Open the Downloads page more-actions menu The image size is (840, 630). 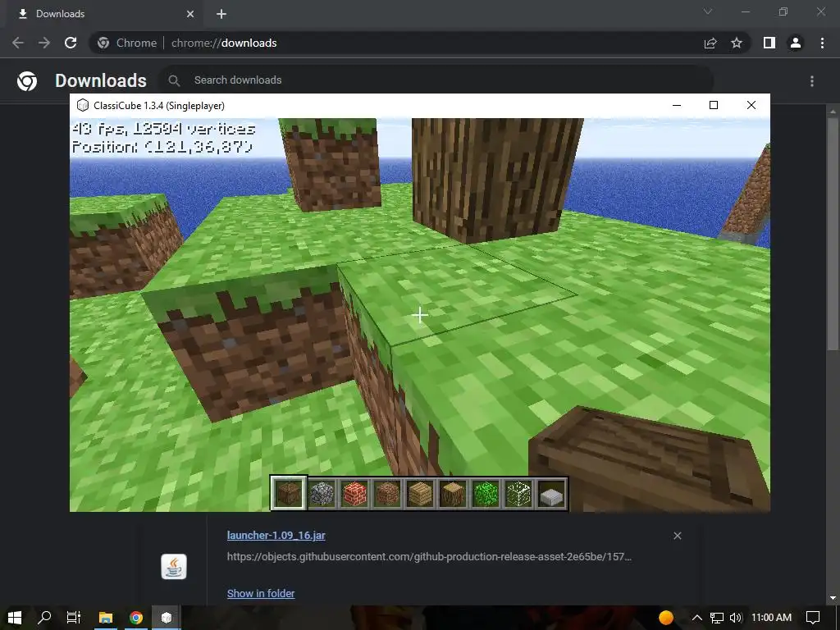coord(812,81)
